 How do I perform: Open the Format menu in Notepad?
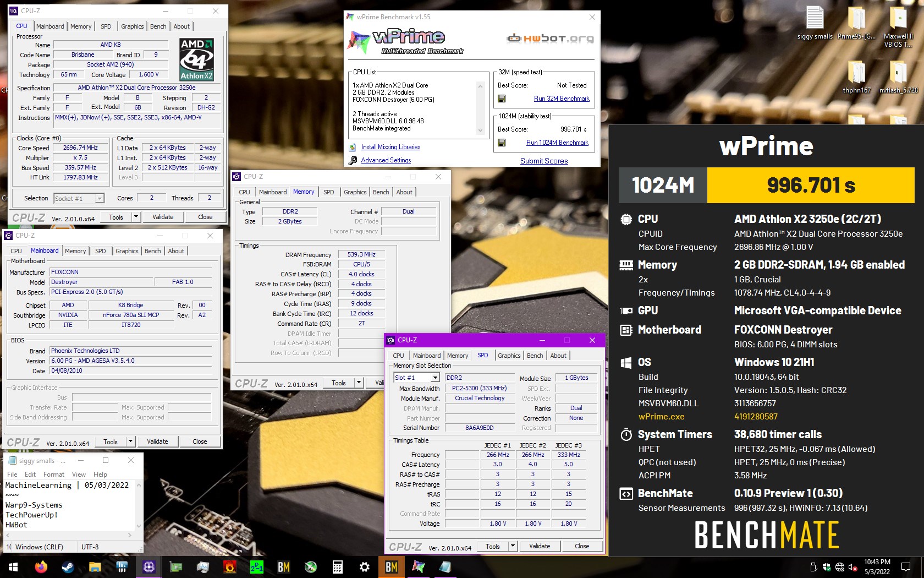[54, 475]
